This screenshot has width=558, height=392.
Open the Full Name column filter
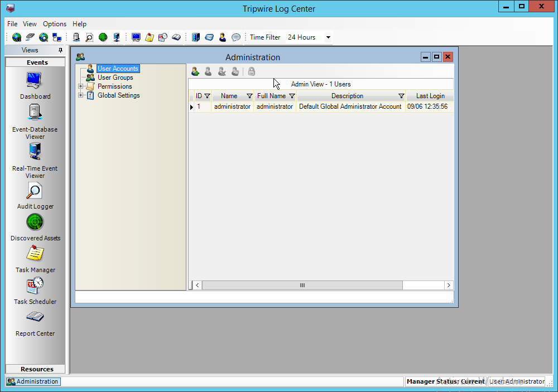click(292, 96)
